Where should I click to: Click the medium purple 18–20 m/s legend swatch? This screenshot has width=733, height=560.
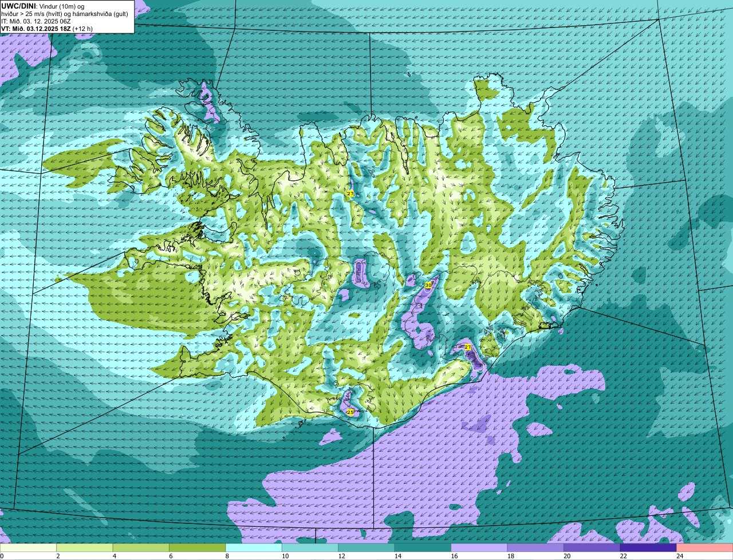click(535, 548)
